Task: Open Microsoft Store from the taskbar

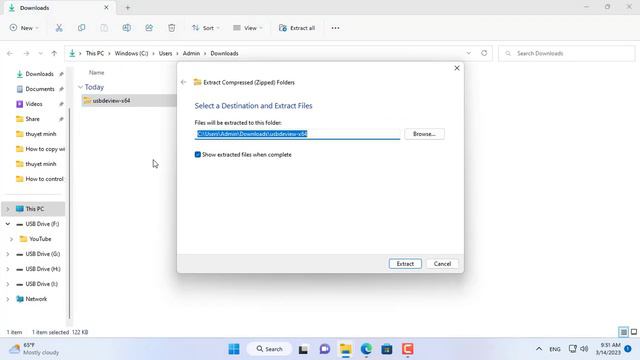Action: pos(387,349)
